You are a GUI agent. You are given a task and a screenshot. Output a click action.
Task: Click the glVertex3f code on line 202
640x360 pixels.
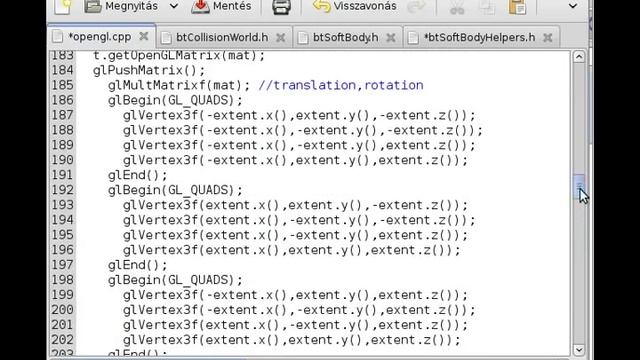coord(292,340)
